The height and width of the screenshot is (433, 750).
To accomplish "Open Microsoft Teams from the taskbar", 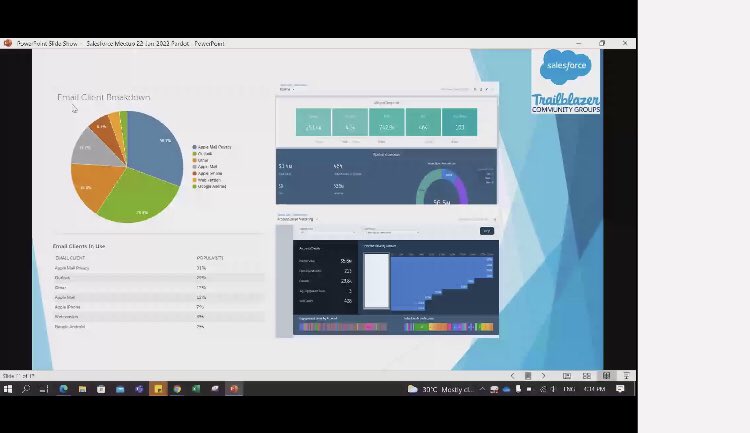I will click(139, 389).
